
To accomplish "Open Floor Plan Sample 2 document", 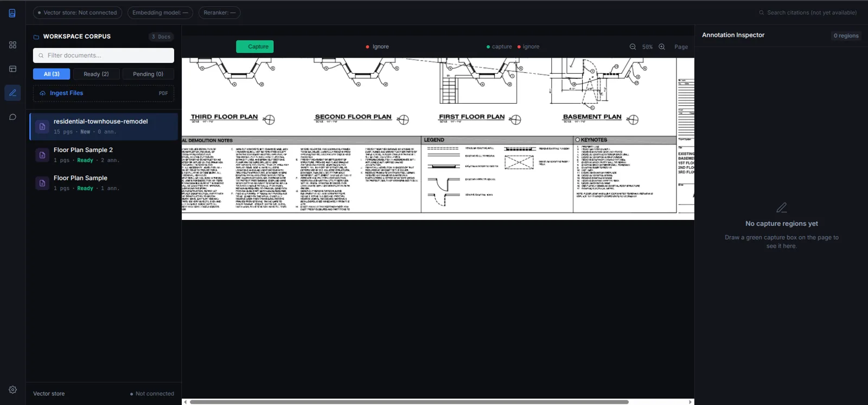I will 104,155.
